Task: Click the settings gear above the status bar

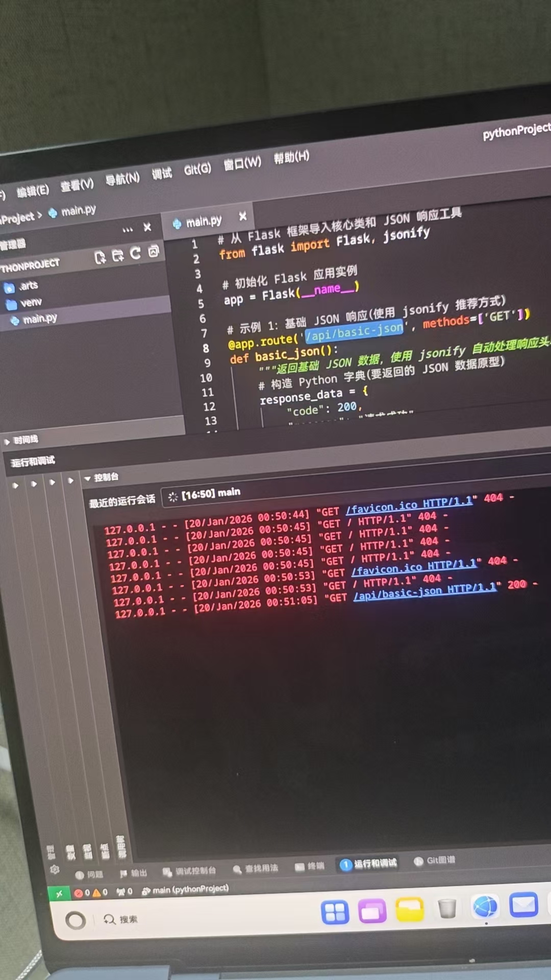Action: click(55, 869)
